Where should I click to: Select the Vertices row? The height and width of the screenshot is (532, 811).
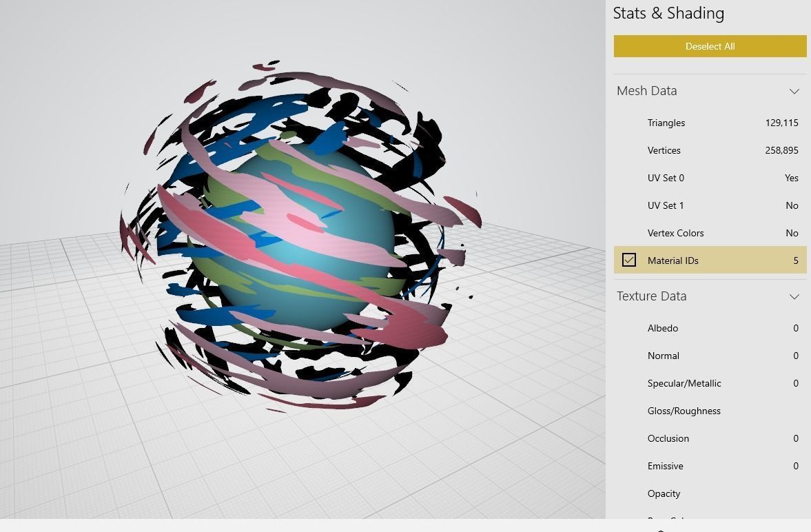click(710, 150)
